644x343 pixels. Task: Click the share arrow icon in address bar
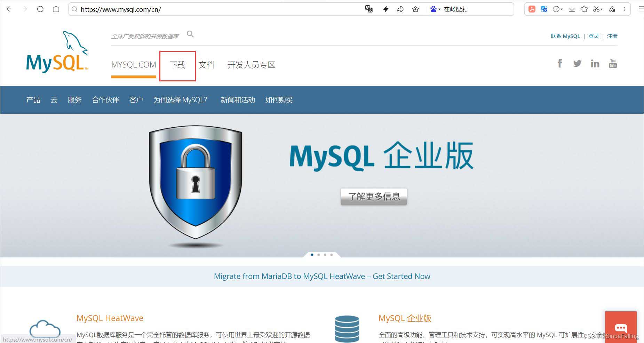tap(400, 9)
